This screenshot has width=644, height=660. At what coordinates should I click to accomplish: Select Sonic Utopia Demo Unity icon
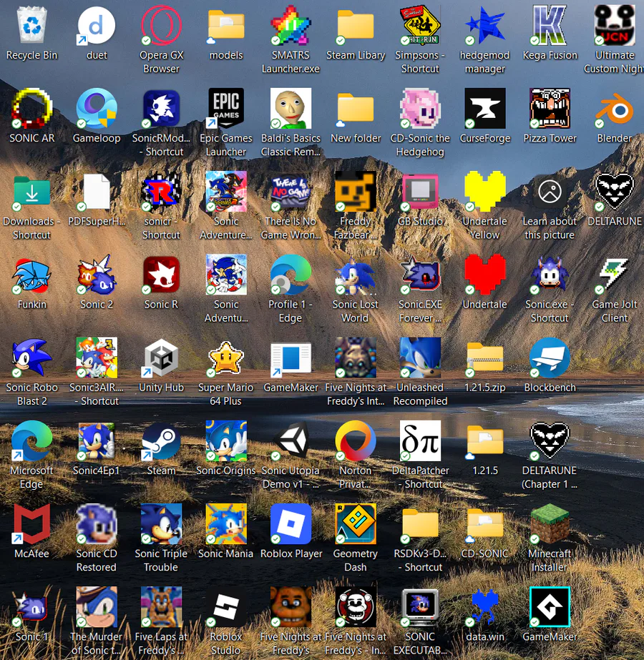point(291,440)
